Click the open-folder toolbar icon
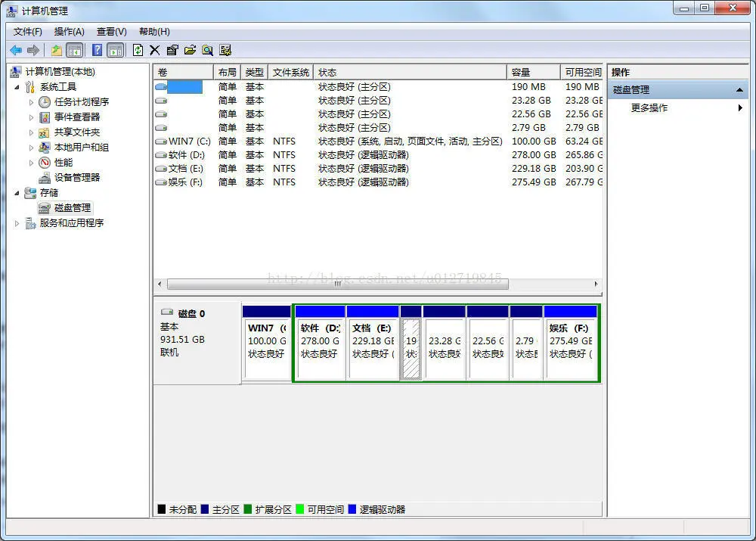 pyautogui.click(x=190, y=50)
